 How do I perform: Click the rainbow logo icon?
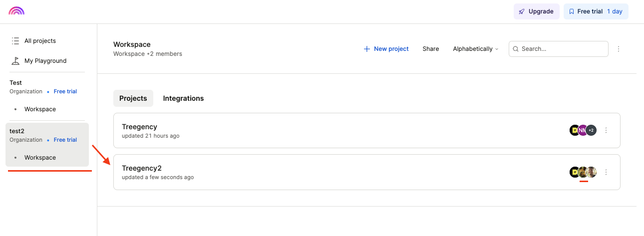point(16,11)
